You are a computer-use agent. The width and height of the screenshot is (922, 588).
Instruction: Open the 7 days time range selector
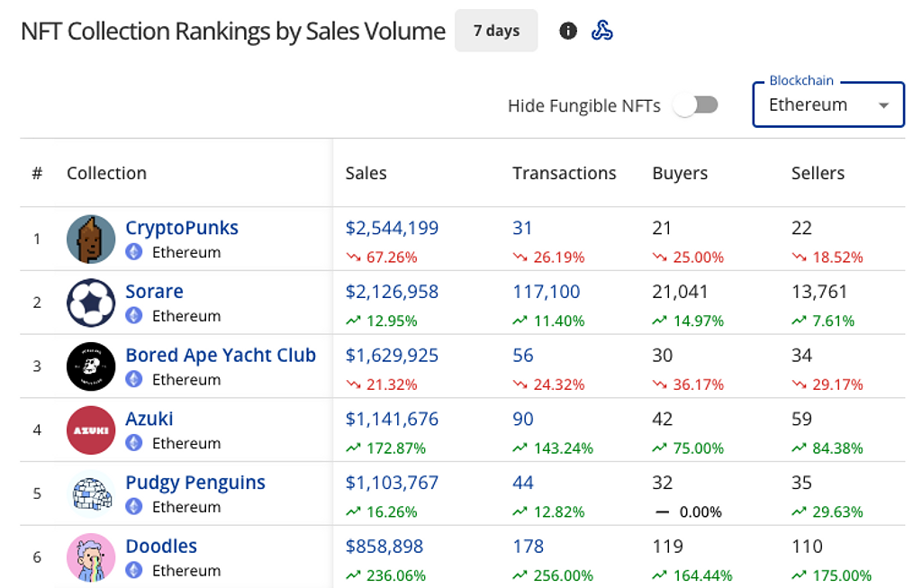tap(496, 32)
